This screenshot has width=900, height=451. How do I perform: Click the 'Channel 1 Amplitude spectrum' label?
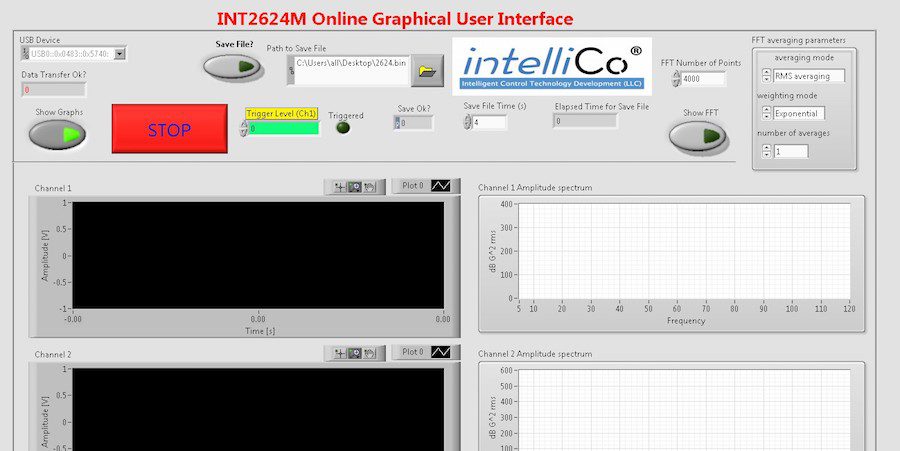click(535, 188)
